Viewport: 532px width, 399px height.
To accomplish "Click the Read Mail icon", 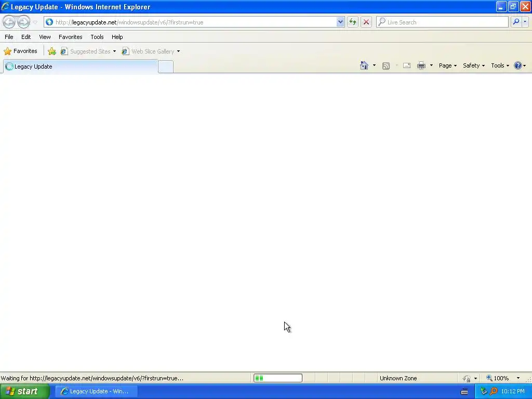I will point(407,65).
